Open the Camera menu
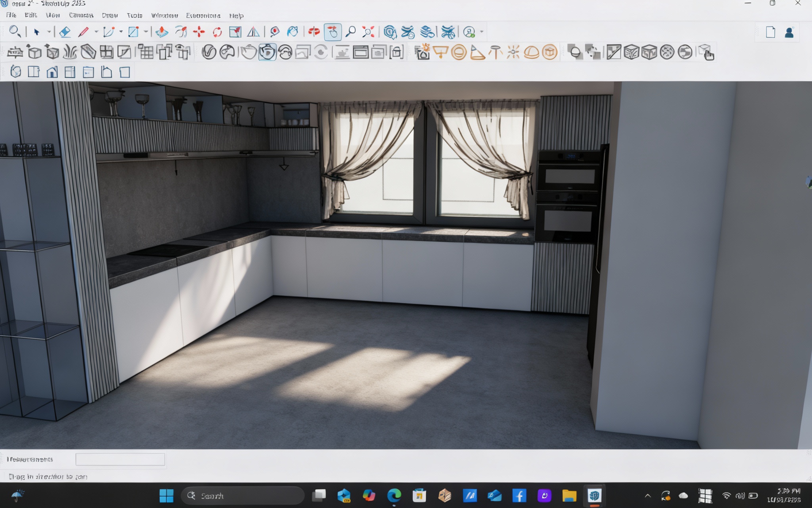The image size is (812, 508). pos(81,15)
